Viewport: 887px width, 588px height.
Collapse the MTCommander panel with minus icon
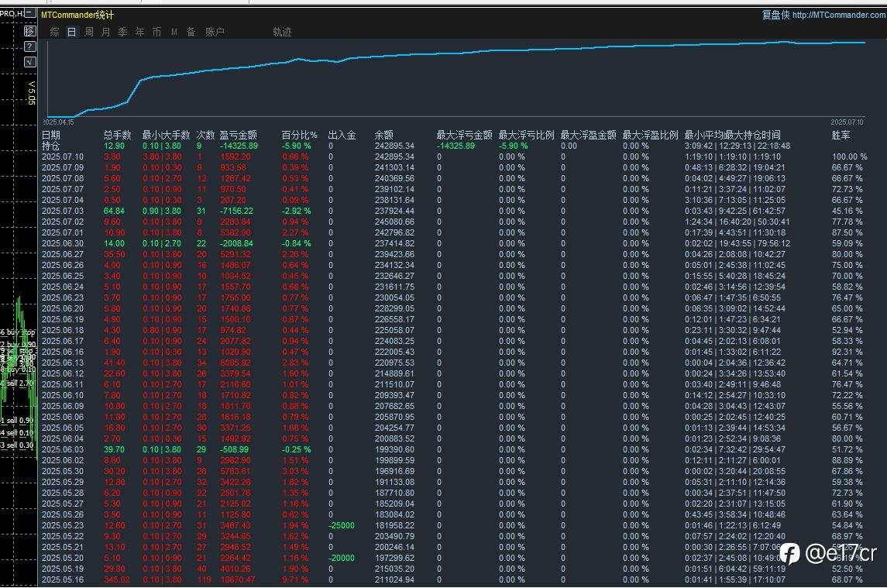click(30, 14)
